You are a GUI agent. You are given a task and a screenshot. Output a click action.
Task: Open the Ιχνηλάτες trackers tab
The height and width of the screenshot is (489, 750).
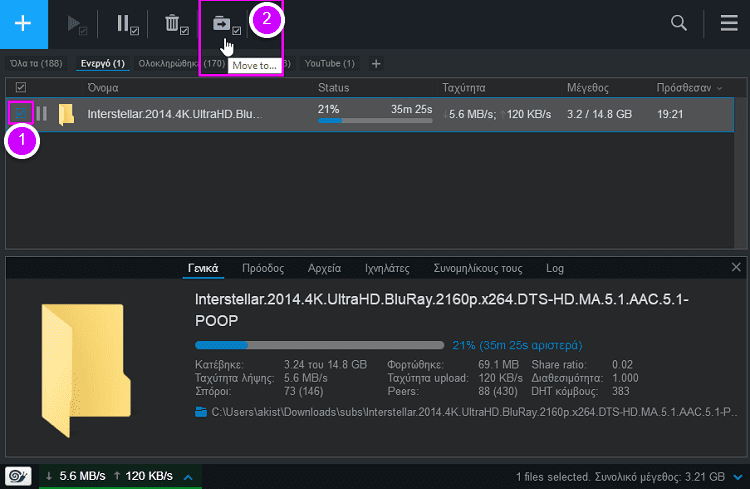click(x=387, y=268)
